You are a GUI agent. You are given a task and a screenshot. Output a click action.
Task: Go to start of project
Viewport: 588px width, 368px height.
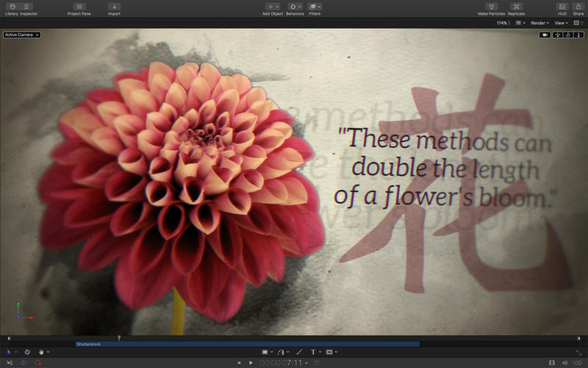[x=239, y=363]
